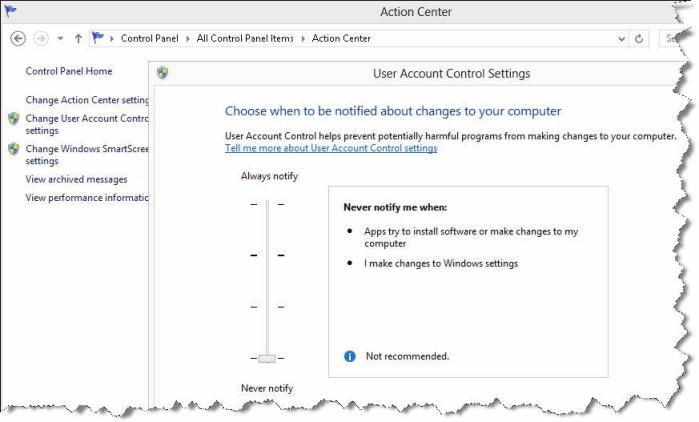Open View performance information link
This screenshot has width=699, height=422.
(x=87, y=198)
